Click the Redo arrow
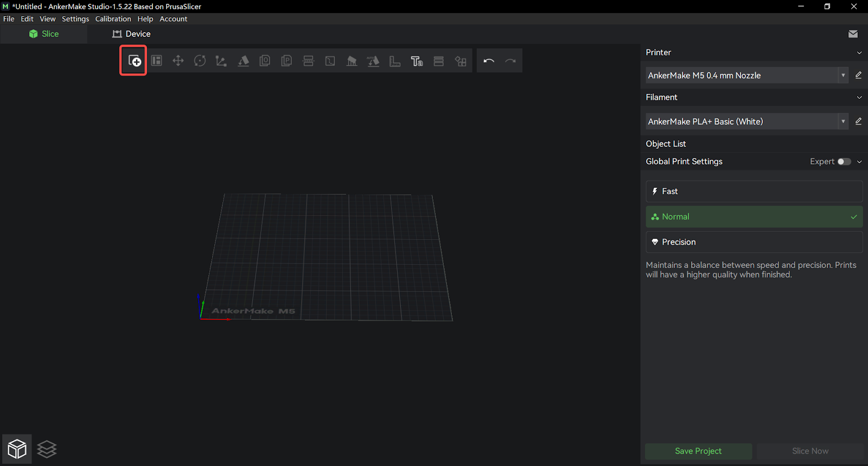The width and height of the screenshot is (868, 466). pyautogui.click(x=510, y=61)
